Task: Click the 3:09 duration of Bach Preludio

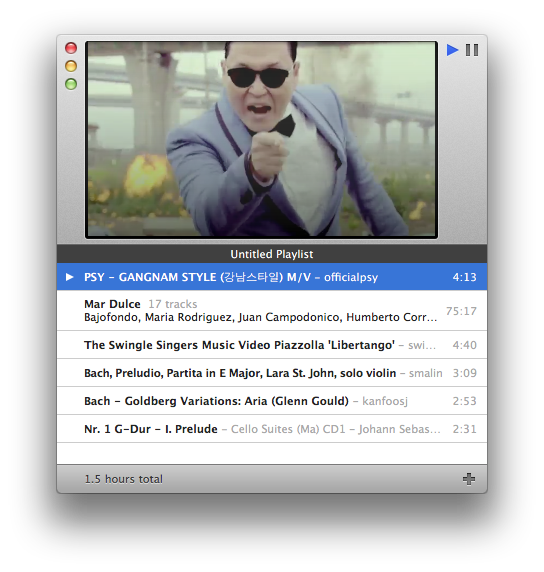Action: point(464,373)
